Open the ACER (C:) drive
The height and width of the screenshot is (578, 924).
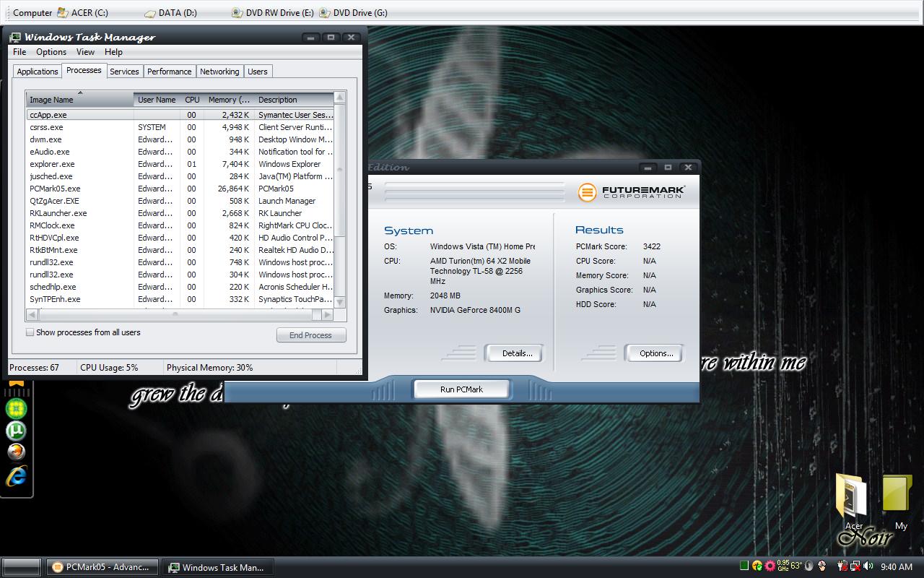click(x=82, y=12)
